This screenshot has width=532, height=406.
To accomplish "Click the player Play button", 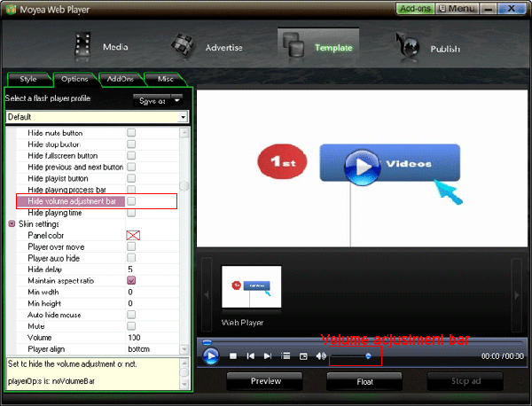I will pos(211,356).
